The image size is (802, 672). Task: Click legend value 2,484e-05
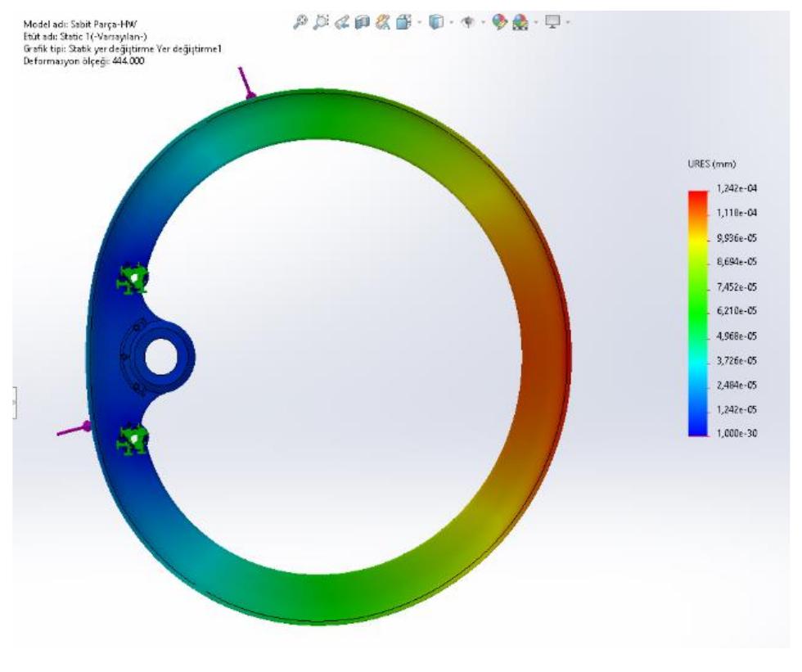(x=737, y=385)
